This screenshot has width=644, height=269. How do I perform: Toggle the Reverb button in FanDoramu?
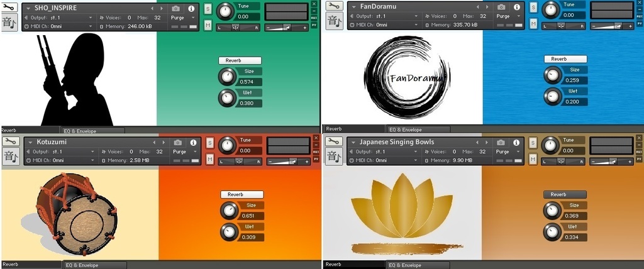tap(565, 59)
